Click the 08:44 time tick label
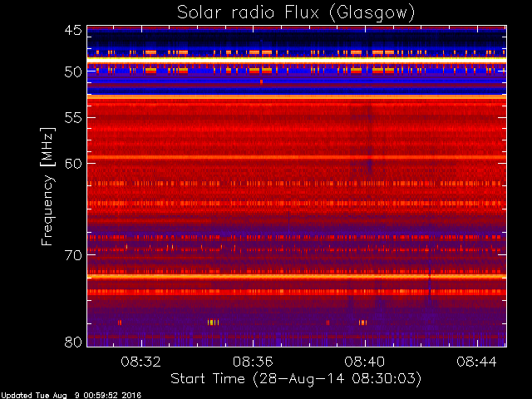This screenshot has width=532, height=399. pos(476,362)
